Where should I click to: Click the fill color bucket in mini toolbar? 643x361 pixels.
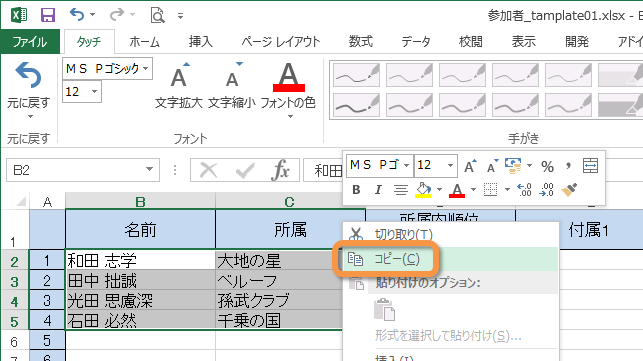[x=423, y=190]
